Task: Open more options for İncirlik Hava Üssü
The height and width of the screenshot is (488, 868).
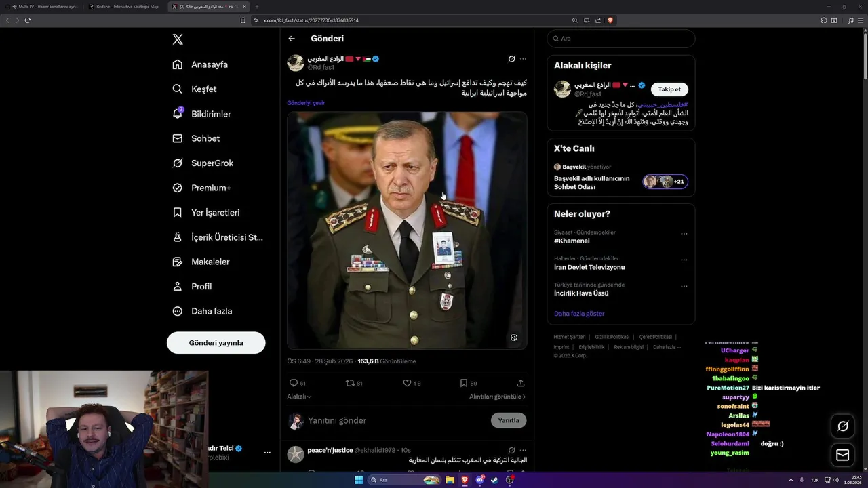Action: [684, 286]
